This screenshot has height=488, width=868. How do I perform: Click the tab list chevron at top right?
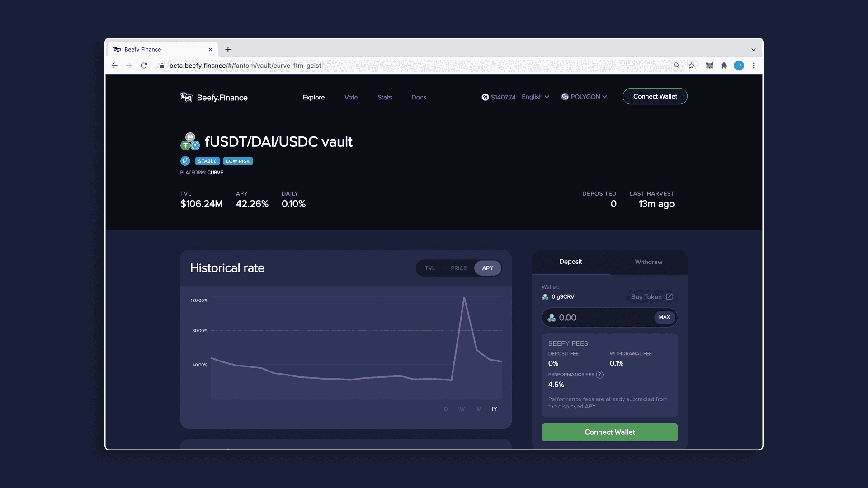click(753, 49)
